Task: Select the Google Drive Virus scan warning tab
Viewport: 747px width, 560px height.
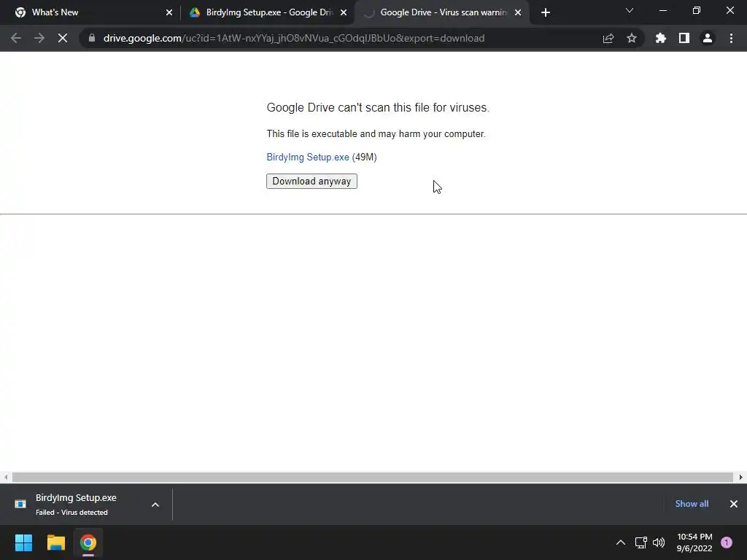Action: point(443,12)
